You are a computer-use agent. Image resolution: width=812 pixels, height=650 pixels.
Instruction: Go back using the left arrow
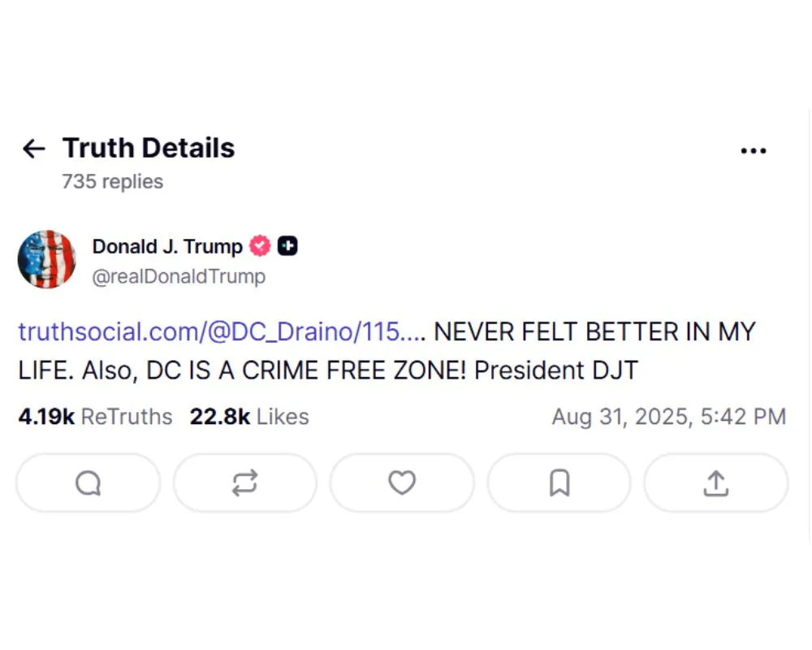33,148
